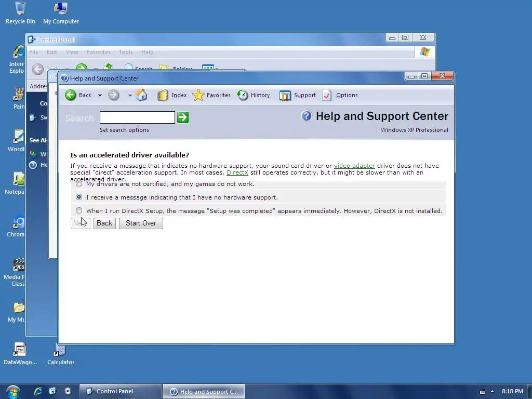The image size is (532, 399).
Task: Select Chrome desktop shortcut
Action: 16,226
